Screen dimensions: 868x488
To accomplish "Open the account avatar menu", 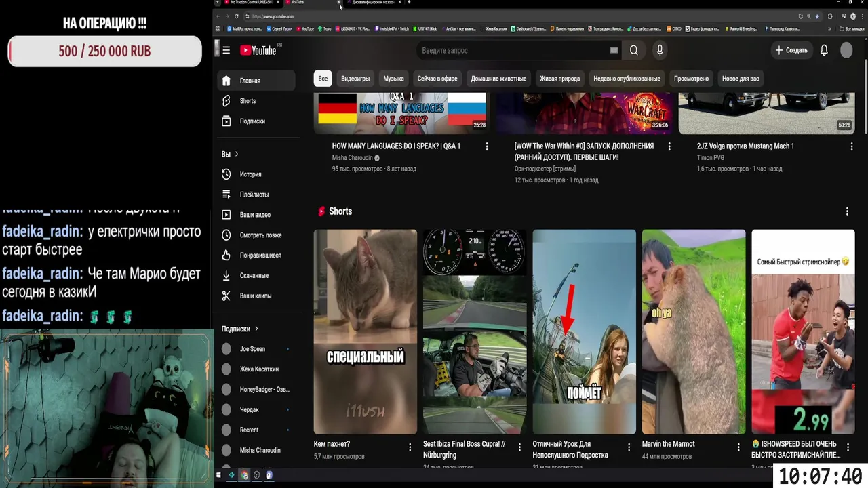I will (846, 50).
